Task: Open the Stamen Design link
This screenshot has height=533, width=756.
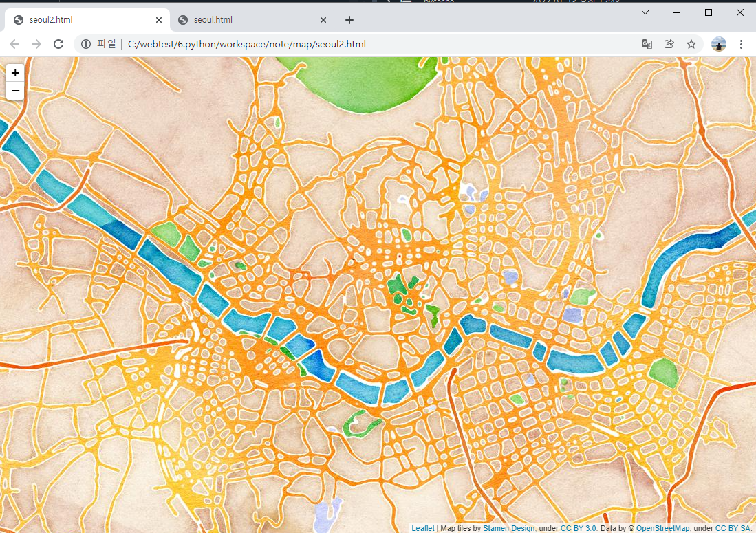Action: [x=508, y=528]
